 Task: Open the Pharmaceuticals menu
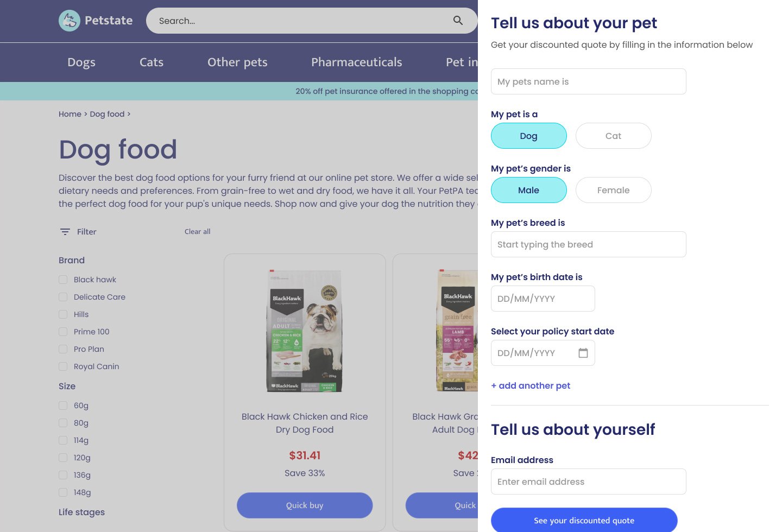(x=356, y=62)
